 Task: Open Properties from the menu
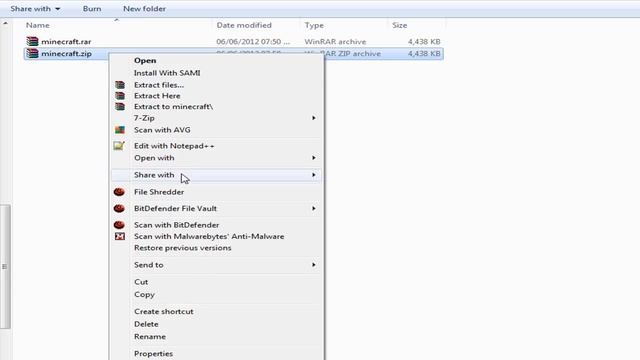(153, 354)
